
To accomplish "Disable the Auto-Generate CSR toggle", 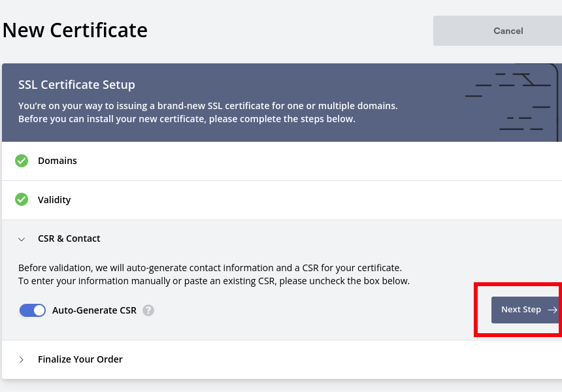I will [33, 310].
